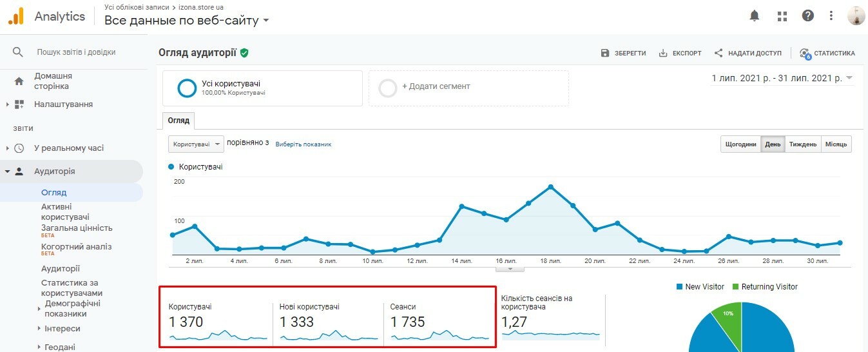This screenshot has height=352, width=868.
Task: Open Когортний аналіз in the sidebar
Action: point(76,246)
